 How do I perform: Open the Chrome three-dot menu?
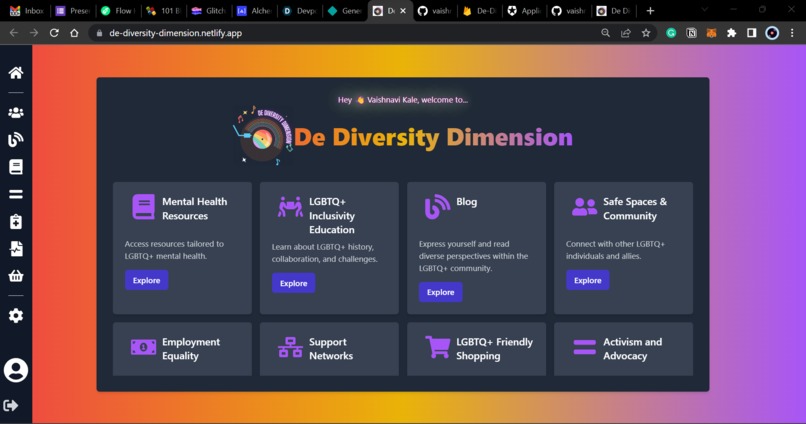coord(792,33)
